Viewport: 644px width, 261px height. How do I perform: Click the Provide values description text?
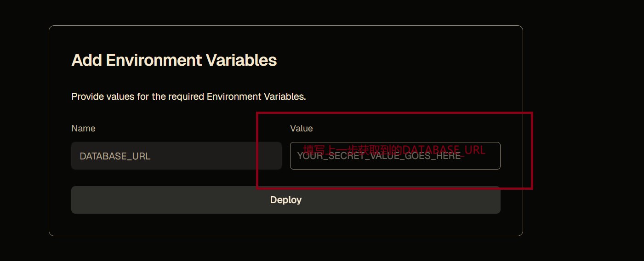tap(188, 96)
